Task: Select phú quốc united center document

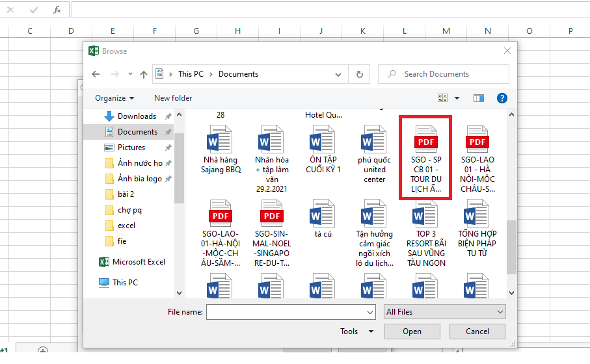Action: point(374,155)
